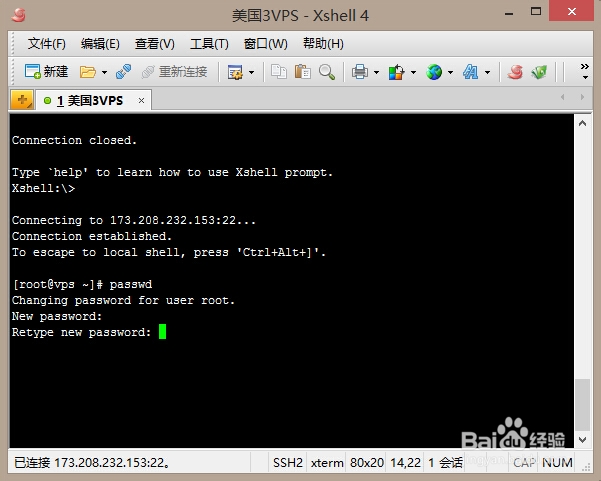This screenshot has width=601, height=481.
Task: Click the Find magnifier icon
Action: [x=327, y=72]
